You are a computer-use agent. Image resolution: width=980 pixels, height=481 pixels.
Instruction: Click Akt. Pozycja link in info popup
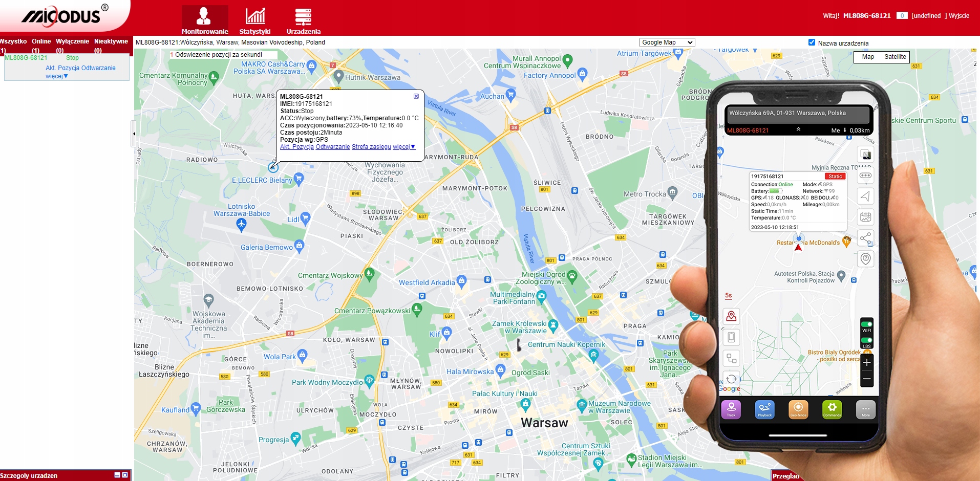click(297, 147)
